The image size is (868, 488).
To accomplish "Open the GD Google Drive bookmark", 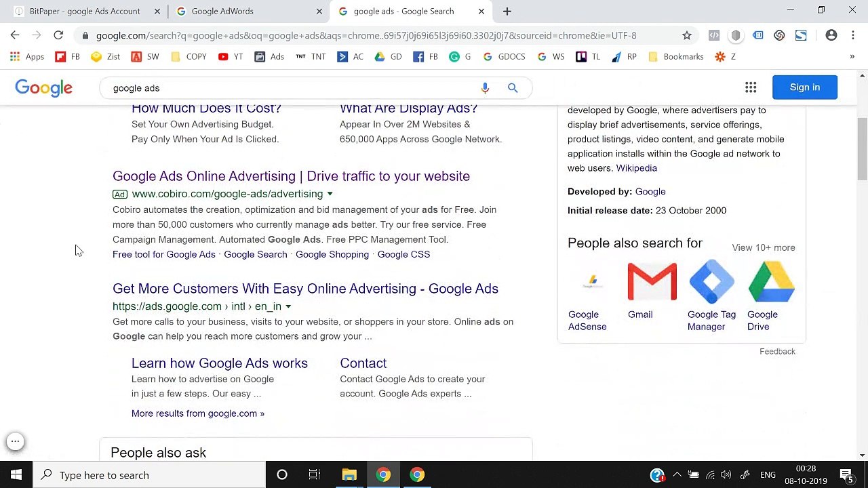I will tap(389, 57).
